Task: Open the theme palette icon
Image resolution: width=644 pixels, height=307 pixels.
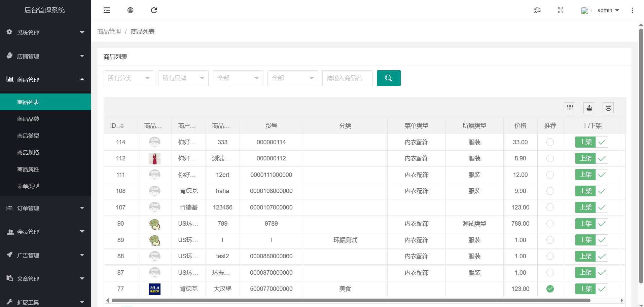Action: tap(537, 10)
